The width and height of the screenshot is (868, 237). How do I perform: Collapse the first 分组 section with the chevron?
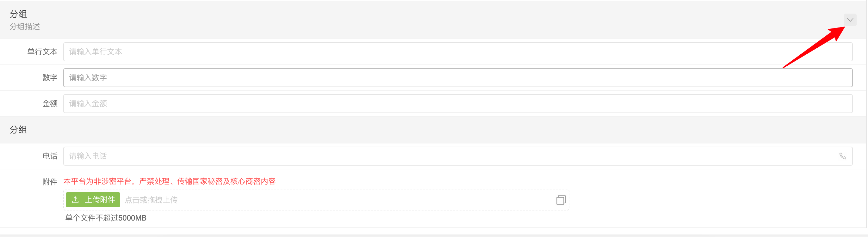coord(850,20)
